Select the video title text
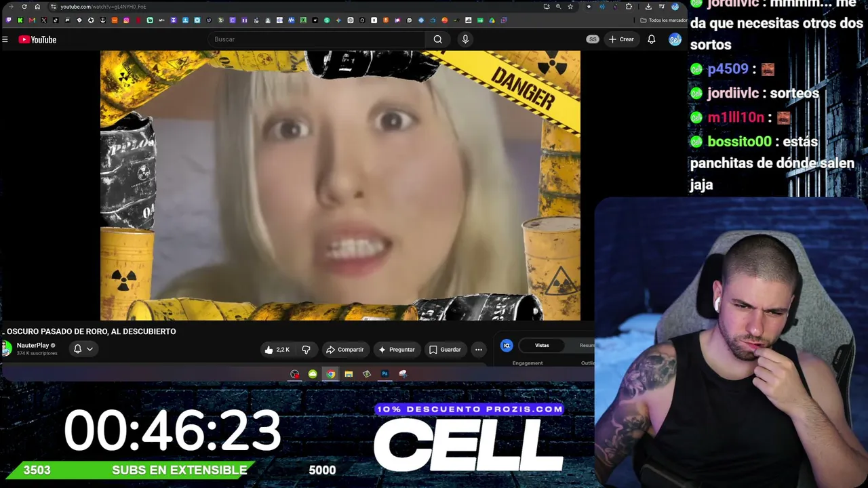Viewport: 868px width, 488px height. [x=90, y=331]
